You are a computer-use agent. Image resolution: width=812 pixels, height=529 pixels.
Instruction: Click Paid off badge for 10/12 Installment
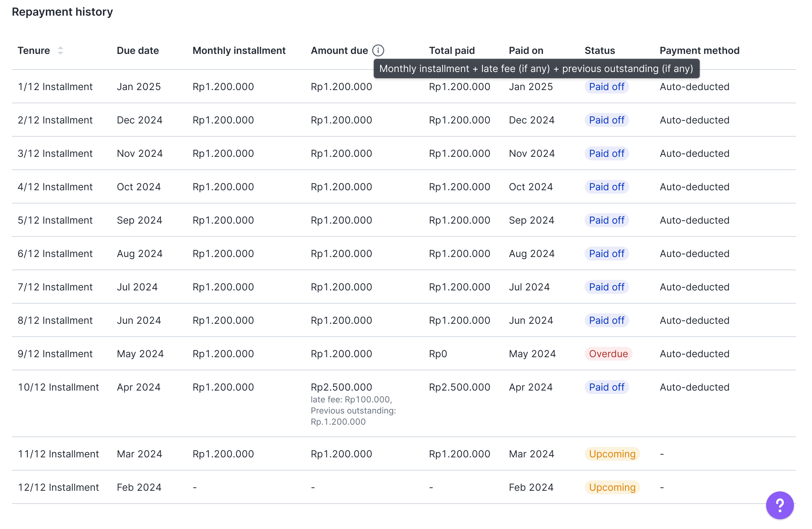click(606, 387)
